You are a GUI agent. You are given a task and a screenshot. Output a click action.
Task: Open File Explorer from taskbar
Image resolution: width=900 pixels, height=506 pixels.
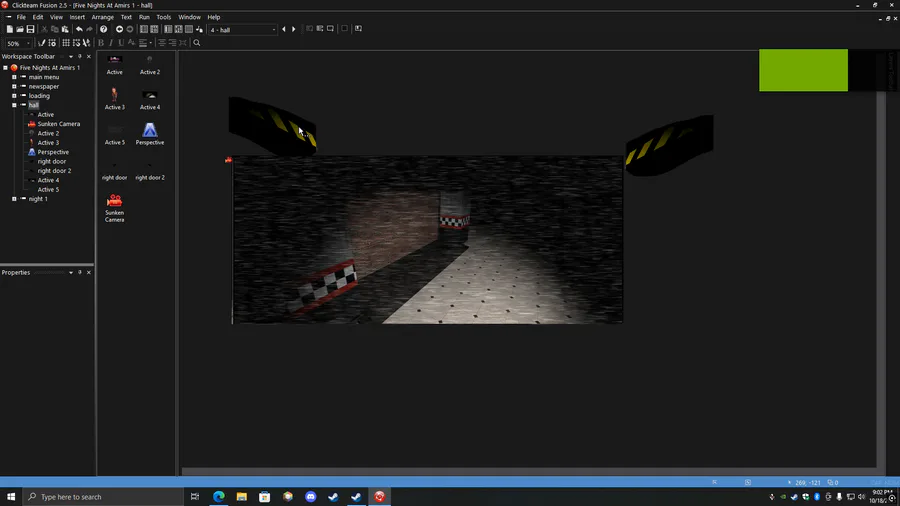coord(242,497)
